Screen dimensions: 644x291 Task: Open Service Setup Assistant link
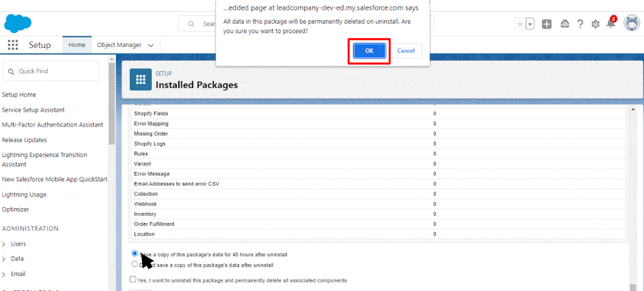34,110
